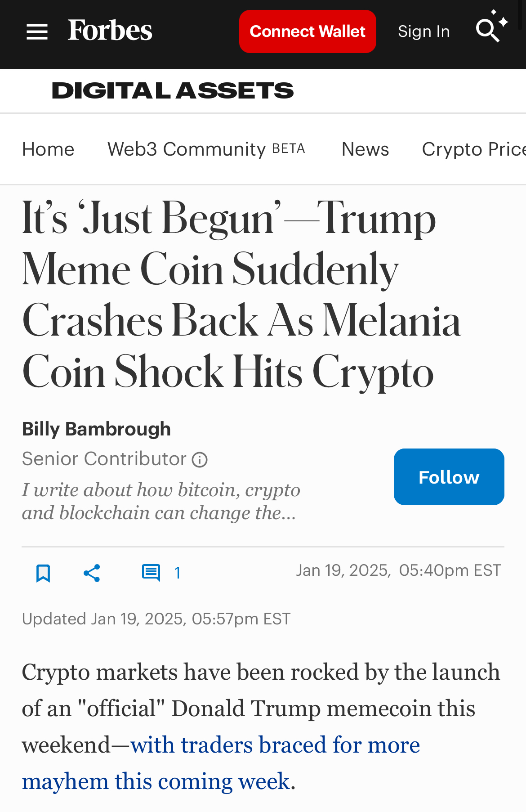Viewport: 526px width, 812px height.
Task: Open the Digital Assets section heading
Action: [173, 91]
